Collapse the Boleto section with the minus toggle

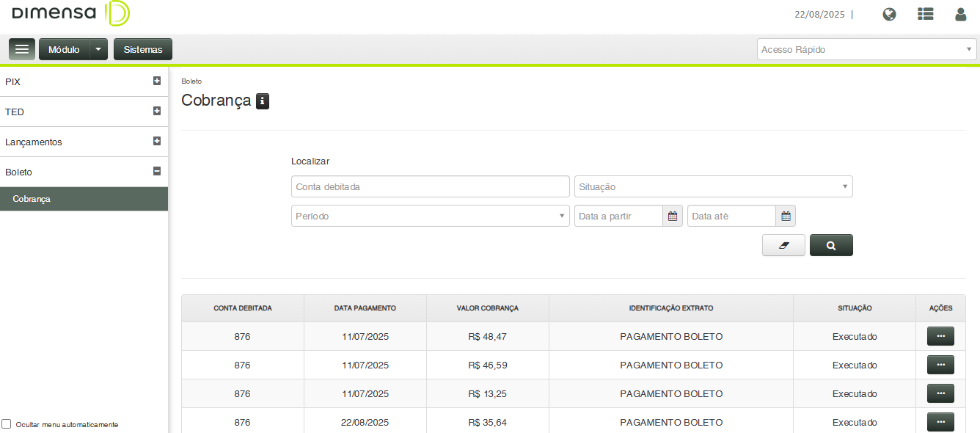157,171
